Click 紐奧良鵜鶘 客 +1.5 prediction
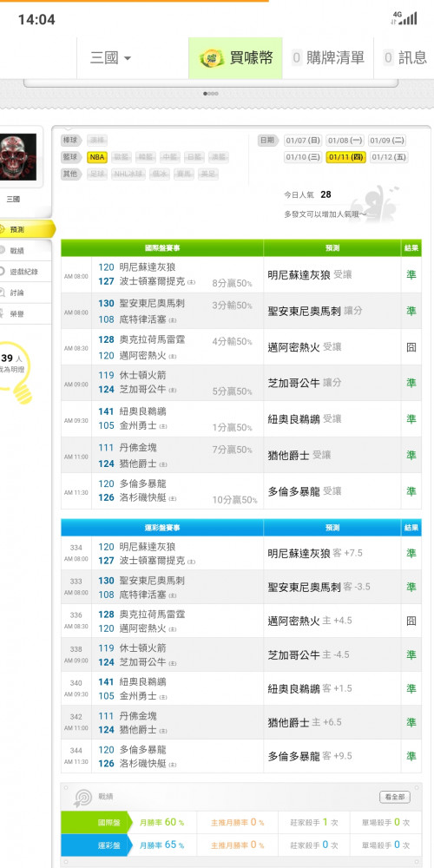The image size is (434, 868). (310, 688)
